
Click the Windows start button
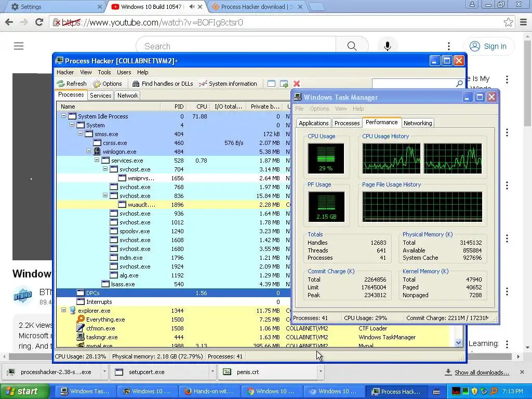(25, 391)
